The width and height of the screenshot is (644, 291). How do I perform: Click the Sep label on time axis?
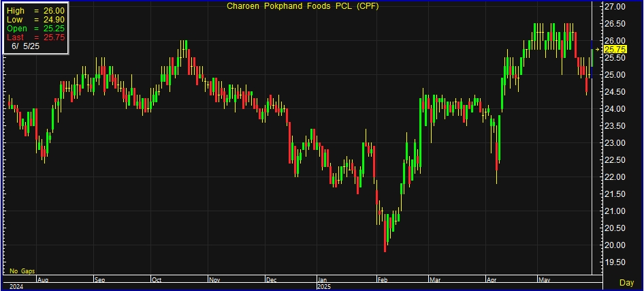pyautogui.click(x=100, y=280)
